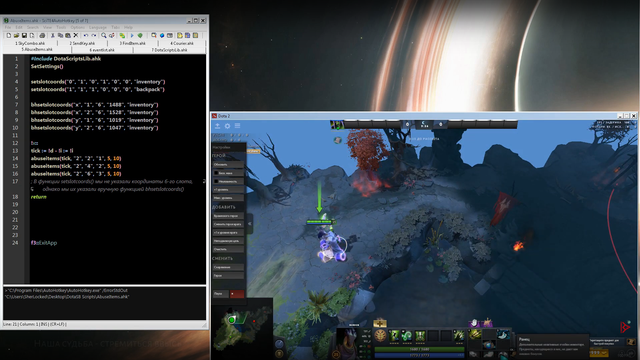Open a file using SciTE toolbar folder icon
Image resolution: width=640 pixels, height=360 pixels.
click(16, 36)
